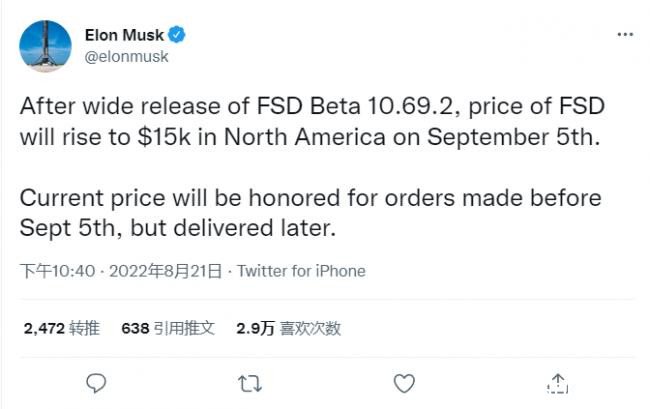Like the tweet with the heart icon
The image size is (650, 409).
[x=404, y=383]
